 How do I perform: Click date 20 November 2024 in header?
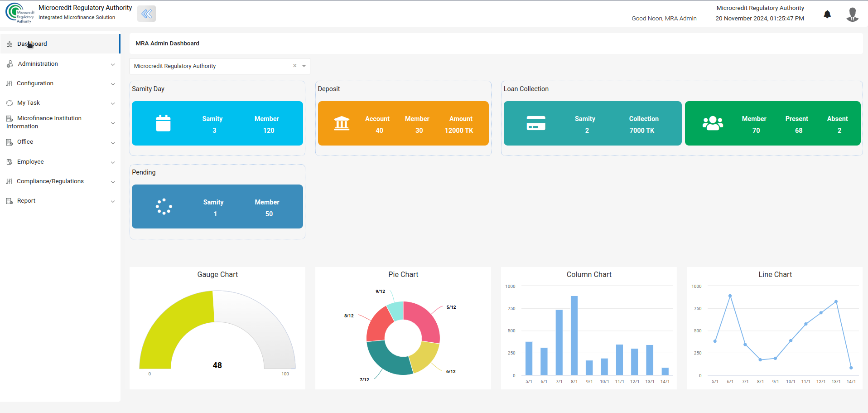[x=742, y=19]
